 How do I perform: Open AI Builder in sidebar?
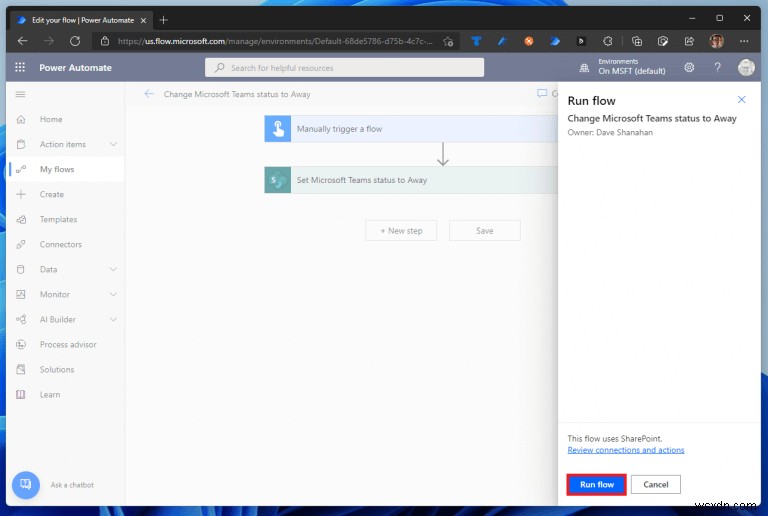click(58, 319)
